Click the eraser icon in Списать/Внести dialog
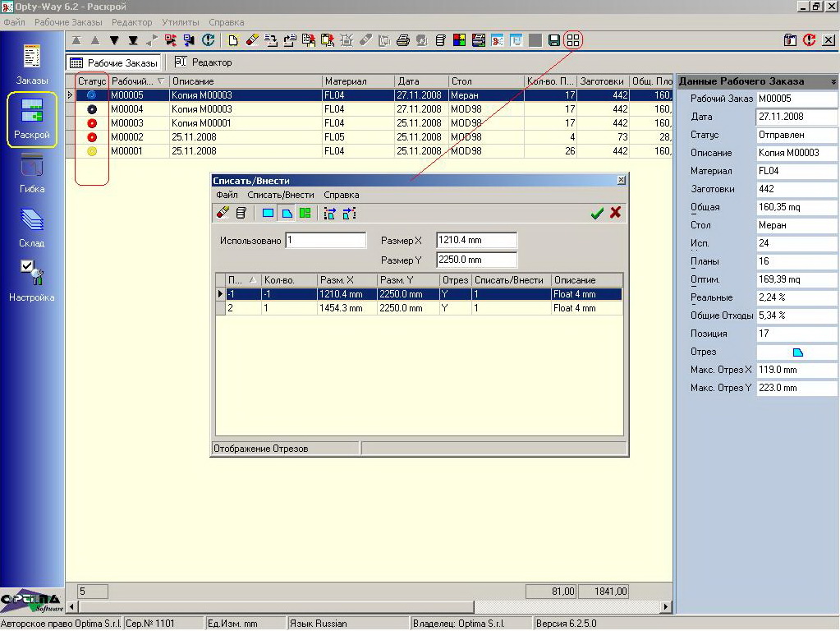 [x=223, y=213]
